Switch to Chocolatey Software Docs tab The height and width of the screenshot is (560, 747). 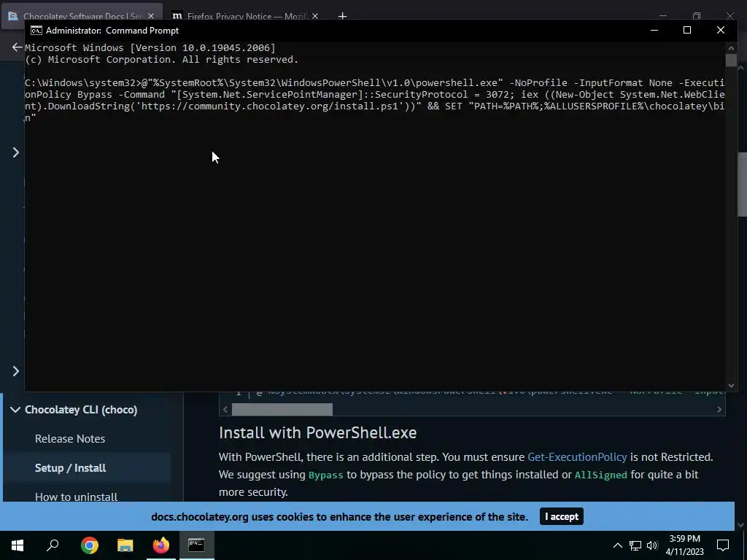tap(82, 16)
